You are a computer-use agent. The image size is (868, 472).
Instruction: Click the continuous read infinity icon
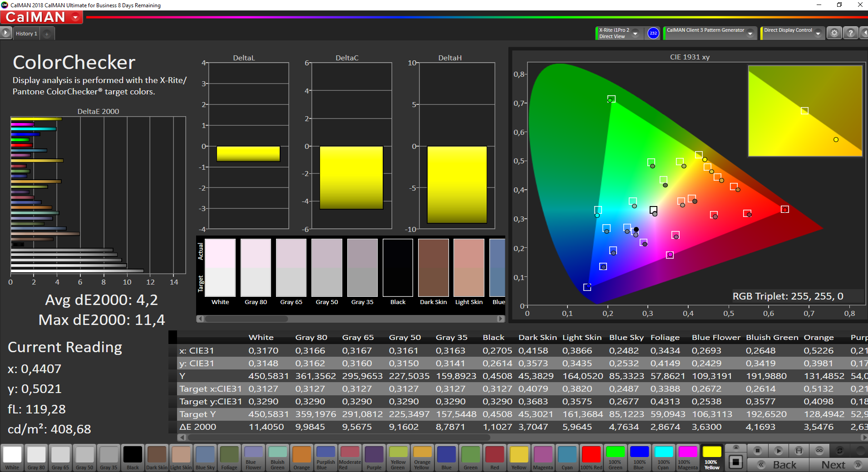pyautogui.click(x=819, y=451)
